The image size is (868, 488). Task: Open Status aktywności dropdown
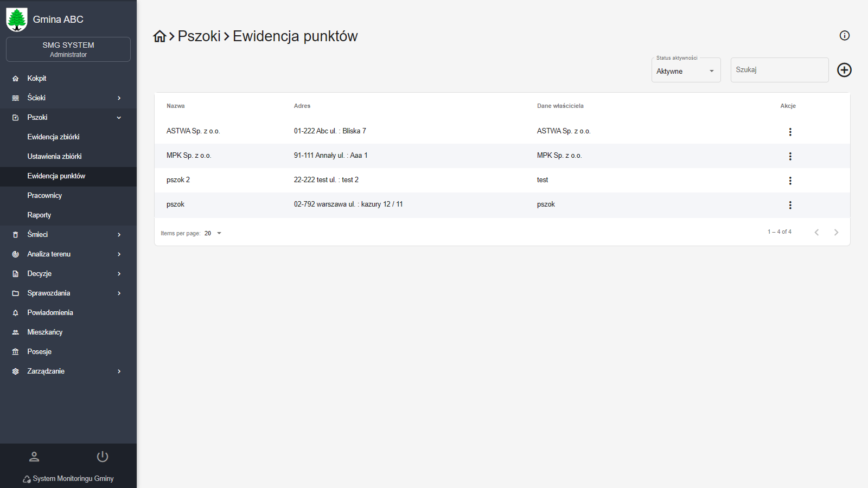pos(686,71)
